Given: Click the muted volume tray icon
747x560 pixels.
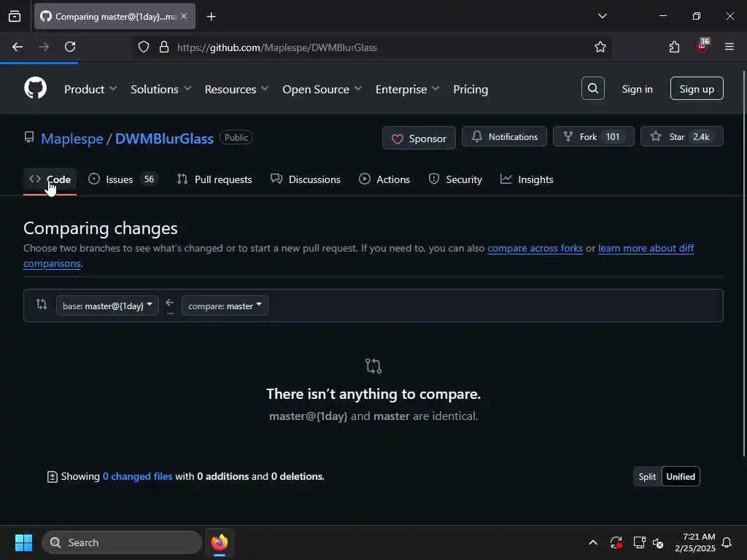Looking at the screenshot, I should tap(659, 542).
